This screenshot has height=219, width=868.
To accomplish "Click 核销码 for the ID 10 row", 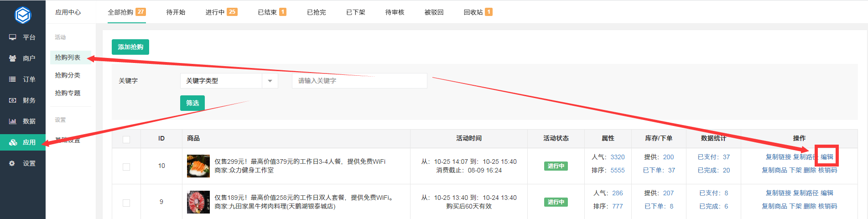I will 828,170.
